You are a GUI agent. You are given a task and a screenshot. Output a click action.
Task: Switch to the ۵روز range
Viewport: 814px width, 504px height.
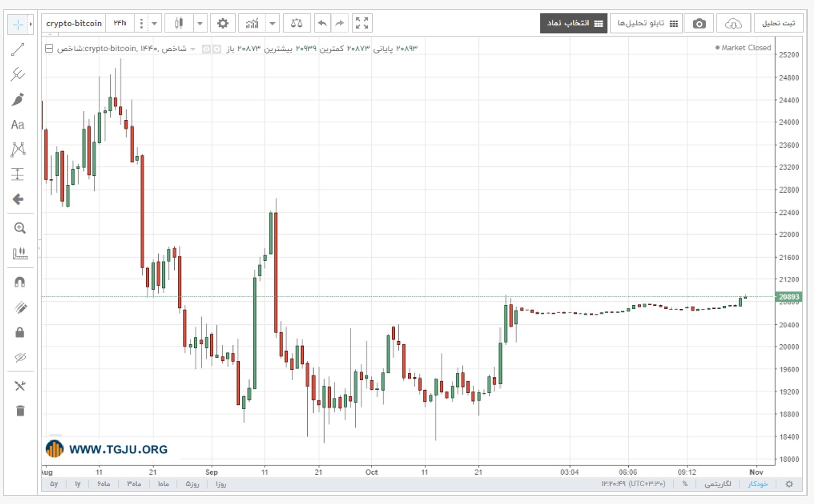point(193,484)
